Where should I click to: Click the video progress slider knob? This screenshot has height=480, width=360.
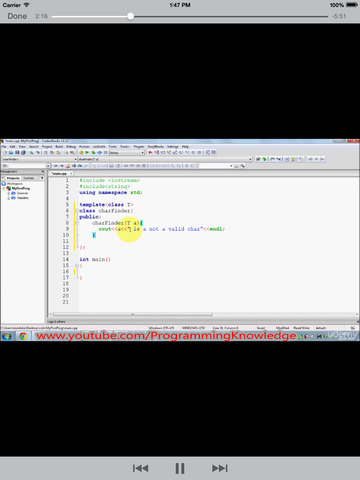[130, 16]
